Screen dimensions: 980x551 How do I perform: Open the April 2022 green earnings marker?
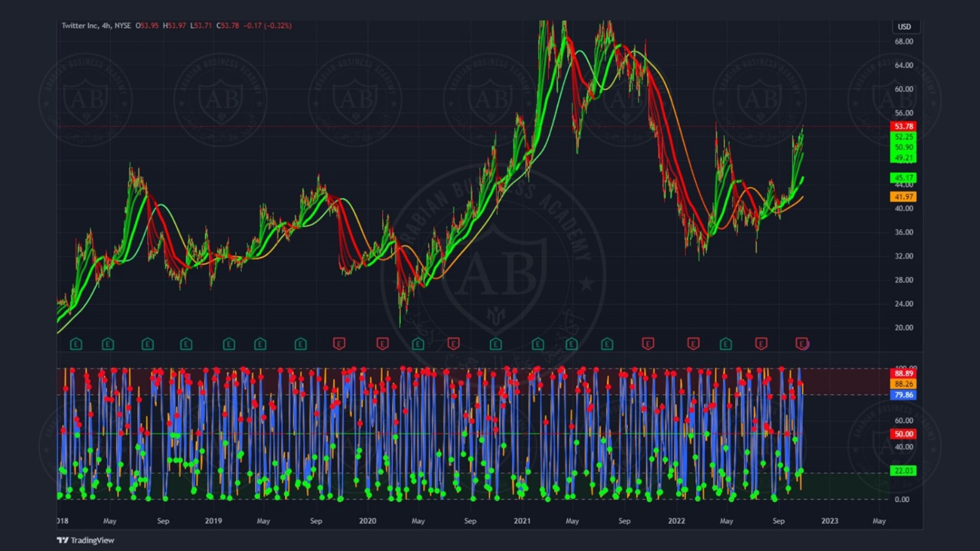point(726,343)
